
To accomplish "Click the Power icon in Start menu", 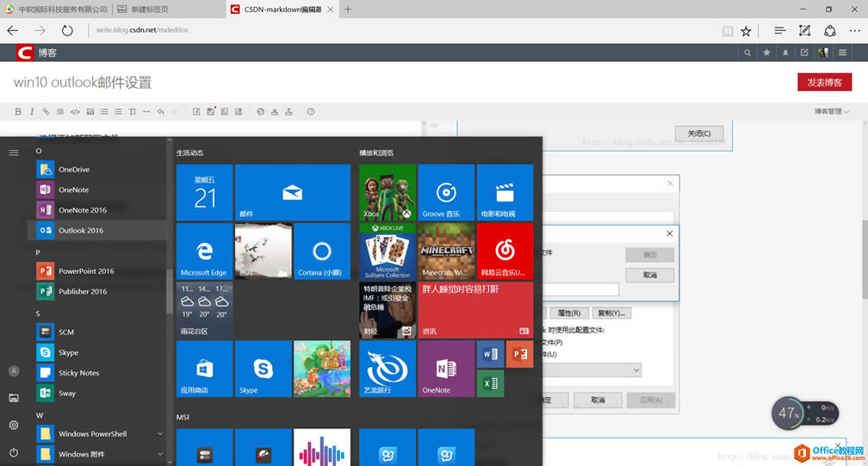I will point(14,452).
